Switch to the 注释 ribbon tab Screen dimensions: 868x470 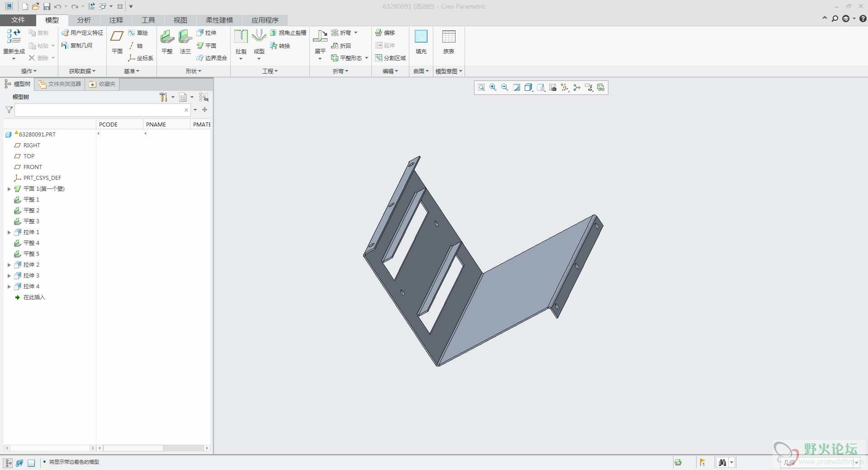pyautogui.click(x=116, y=20)
